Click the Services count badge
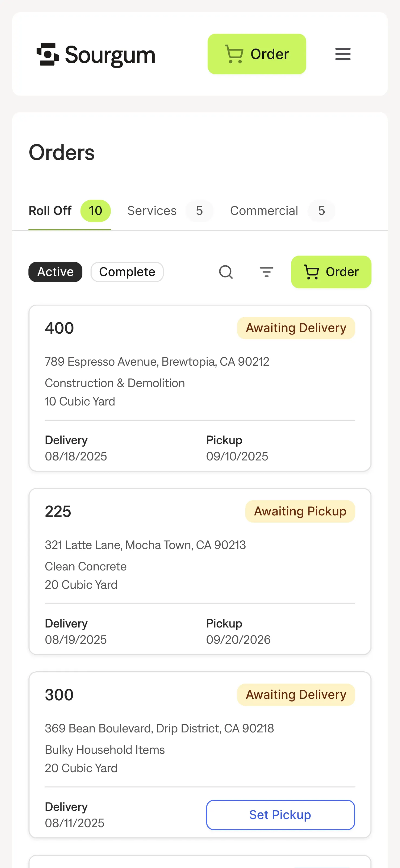 pos(199,210)
